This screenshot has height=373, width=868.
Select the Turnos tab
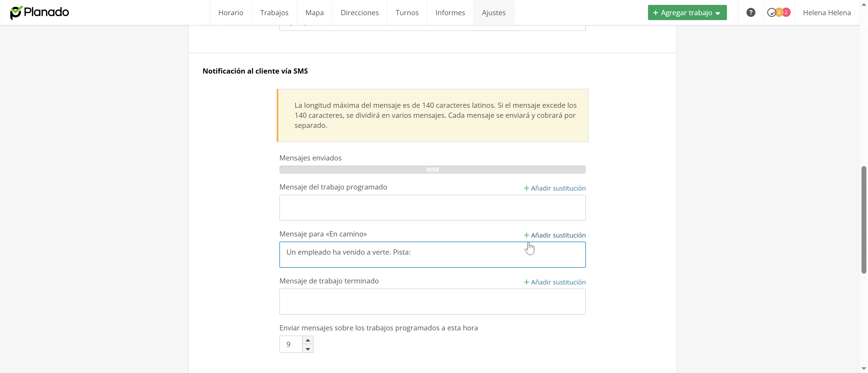tap(407, 12)
